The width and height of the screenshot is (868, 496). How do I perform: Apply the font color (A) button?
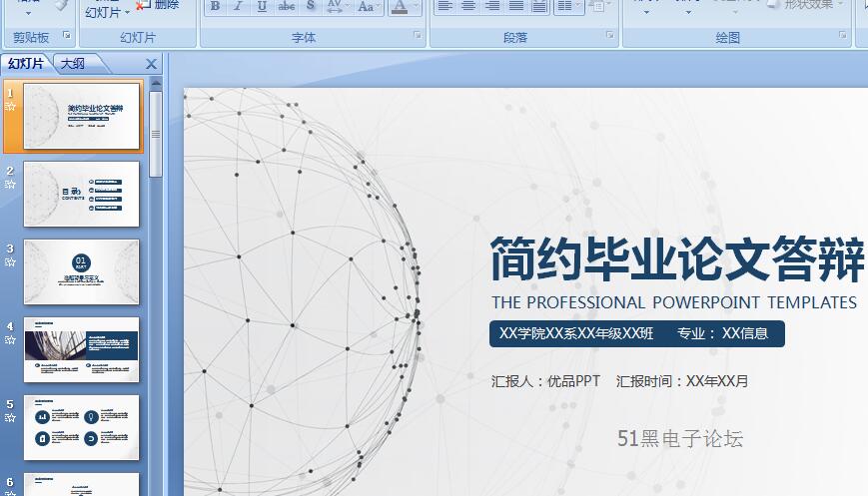tap(400, 7)
